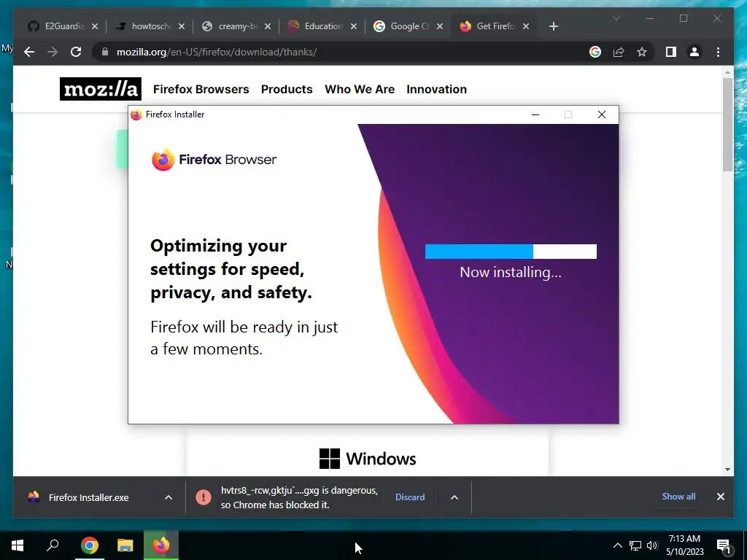Image resolution: width=747 pixels, height=560 pixels.
Task: Click the dangerous download warning icon
Action: tap(204, 497)
